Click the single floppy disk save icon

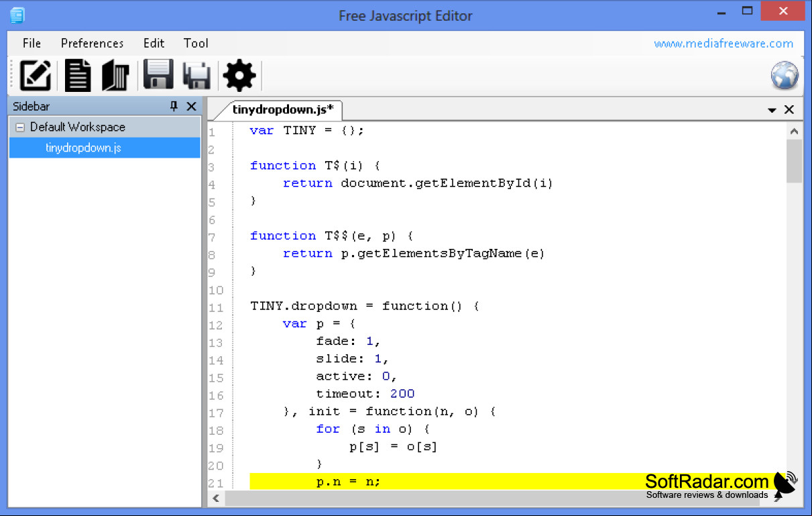[158, 74]
